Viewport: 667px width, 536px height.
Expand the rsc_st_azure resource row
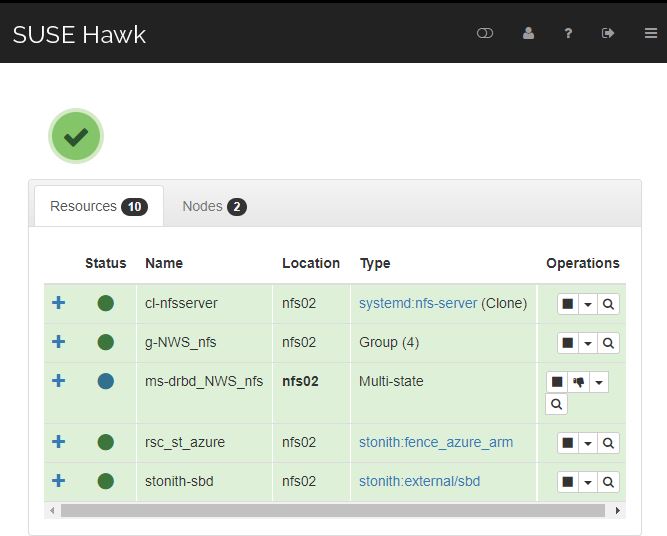[59, 442]
